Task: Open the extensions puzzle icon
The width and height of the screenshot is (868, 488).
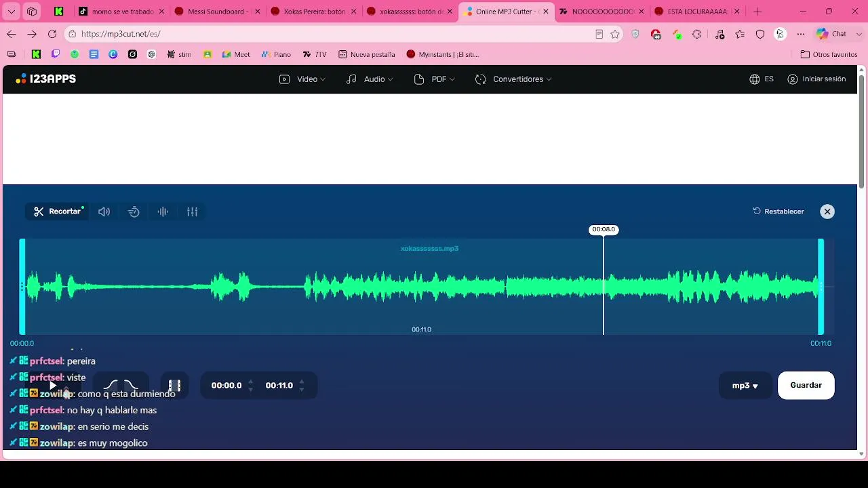Action: 696,34
